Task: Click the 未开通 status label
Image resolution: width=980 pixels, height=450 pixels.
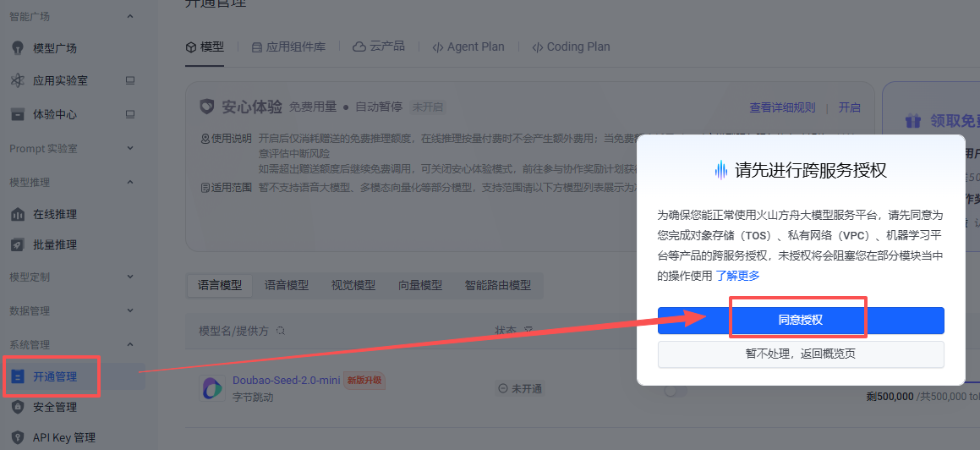Action: [x=519, y=389]
